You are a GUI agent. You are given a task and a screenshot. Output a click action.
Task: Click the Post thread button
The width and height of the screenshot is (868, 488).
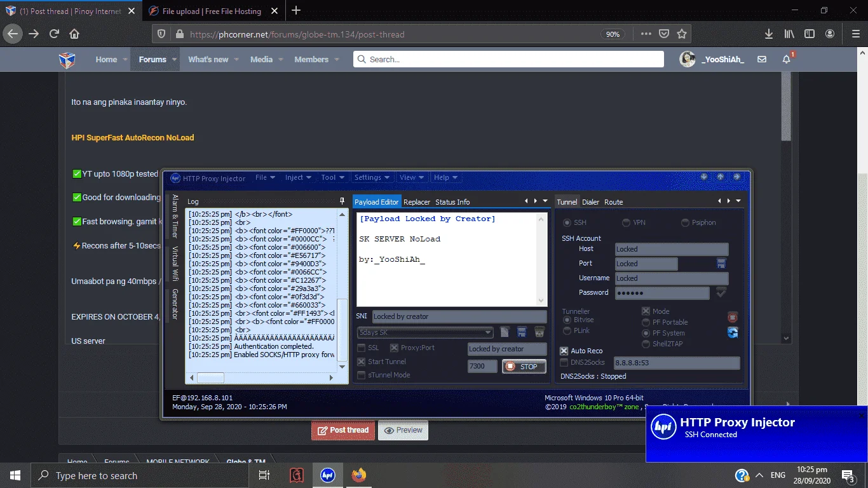tap(343, 430)
